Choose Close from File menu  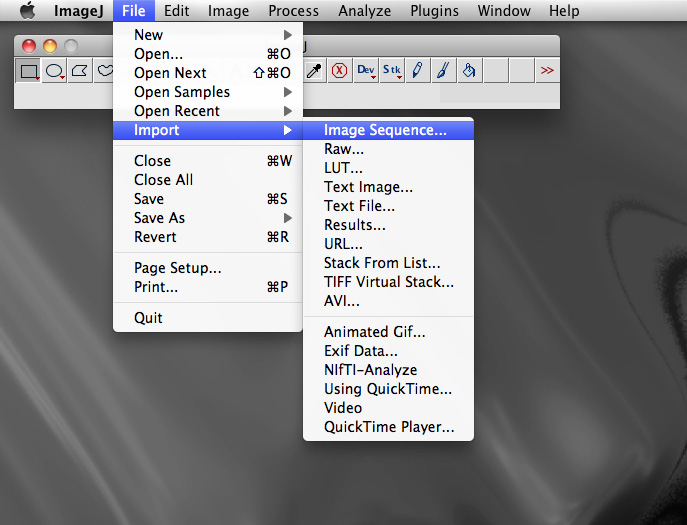(x=208, y=161)
